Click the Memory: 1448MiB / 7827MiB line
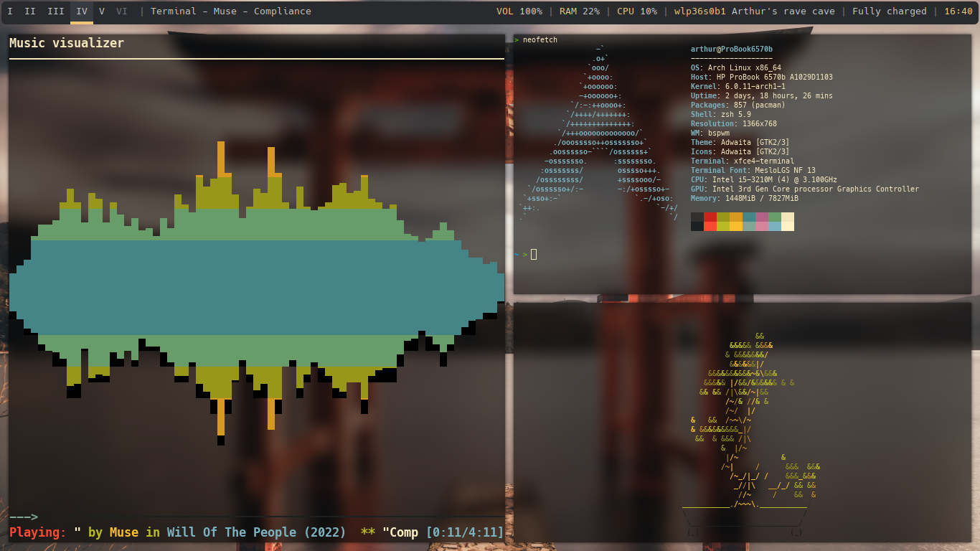This screenshot has height=551, width=980. [745, 198]
